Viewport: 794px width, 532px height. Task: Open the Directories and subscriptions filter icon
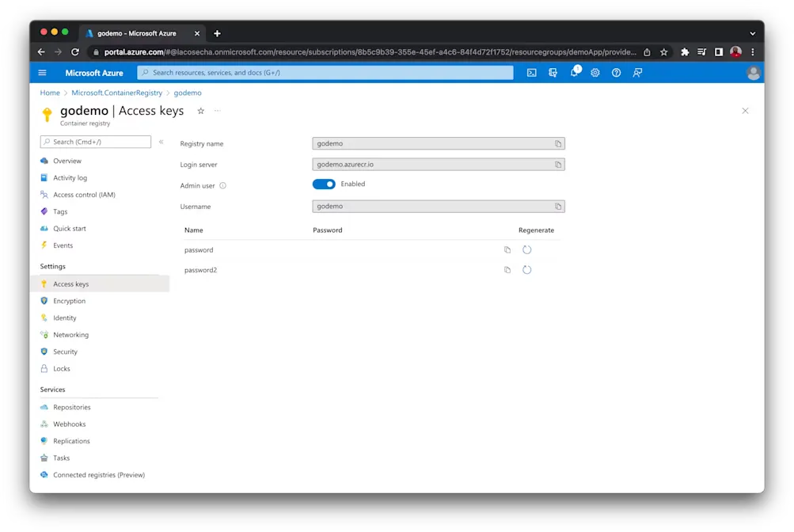[552, 72]
